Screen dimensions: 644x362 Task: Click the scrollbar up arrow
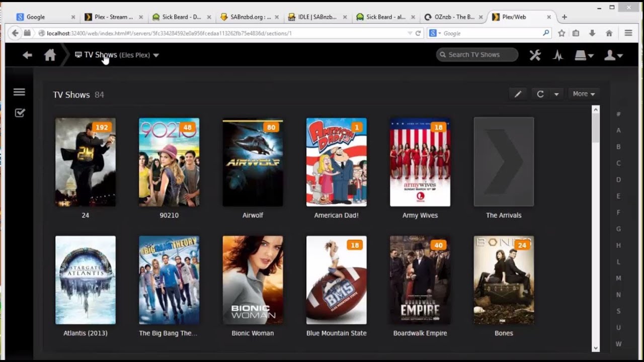596,110
